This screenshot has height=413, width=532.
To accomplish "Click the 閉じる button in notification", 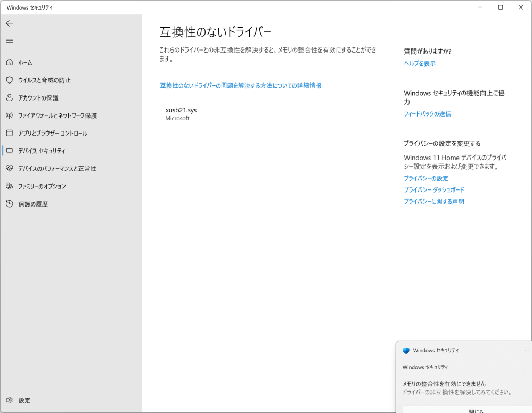I will [x=476, y=410].
